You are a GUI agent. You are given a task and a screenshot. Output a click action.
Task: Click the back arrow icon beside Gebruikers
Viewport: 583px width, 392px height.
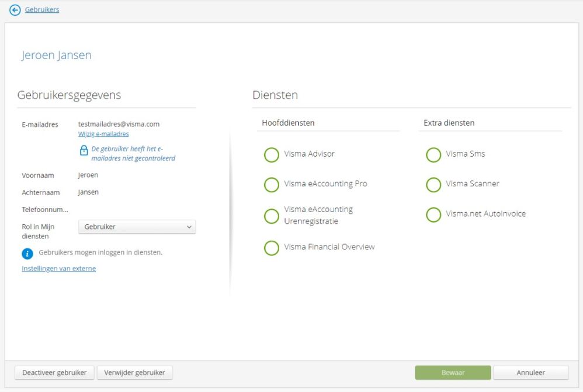pos(15,10)
